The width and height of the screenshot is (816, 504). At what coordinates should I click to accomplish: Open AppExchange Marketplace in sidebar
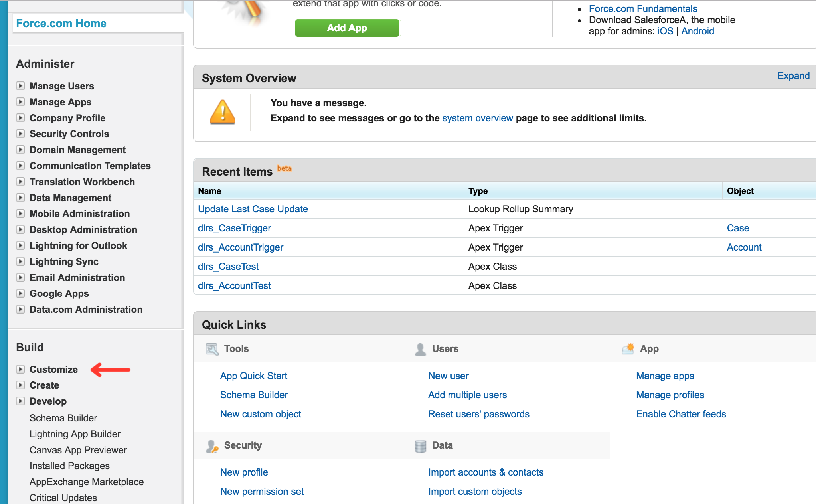[87, 482]
